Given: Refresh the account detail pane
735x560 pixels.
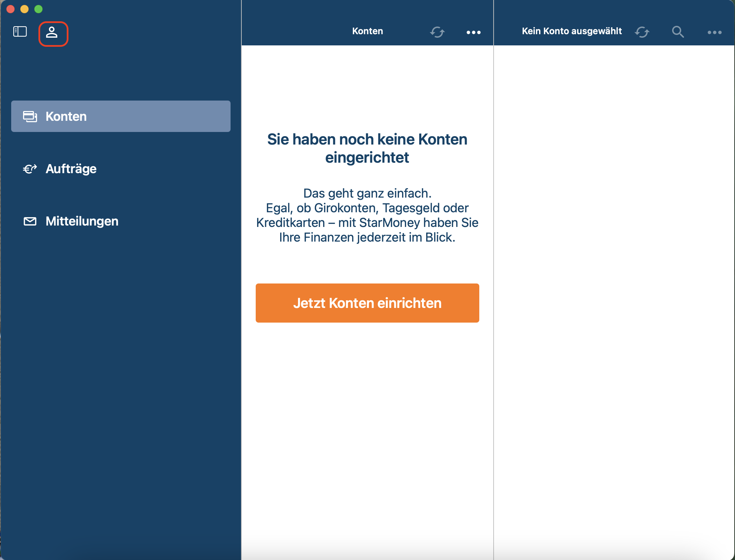Looking at the screenshot, I should [642, 32].
